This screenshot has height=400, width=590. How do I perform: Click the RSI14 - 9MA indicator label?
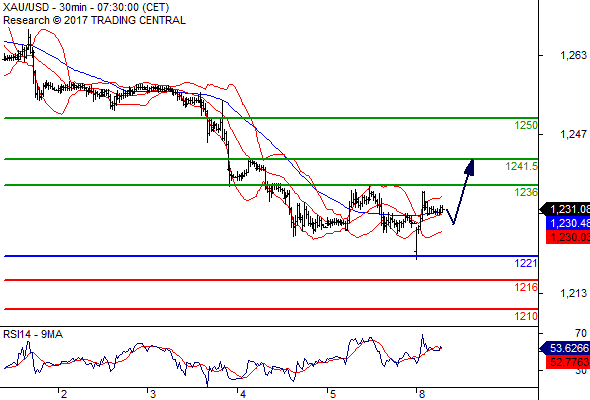pos(33,334)
